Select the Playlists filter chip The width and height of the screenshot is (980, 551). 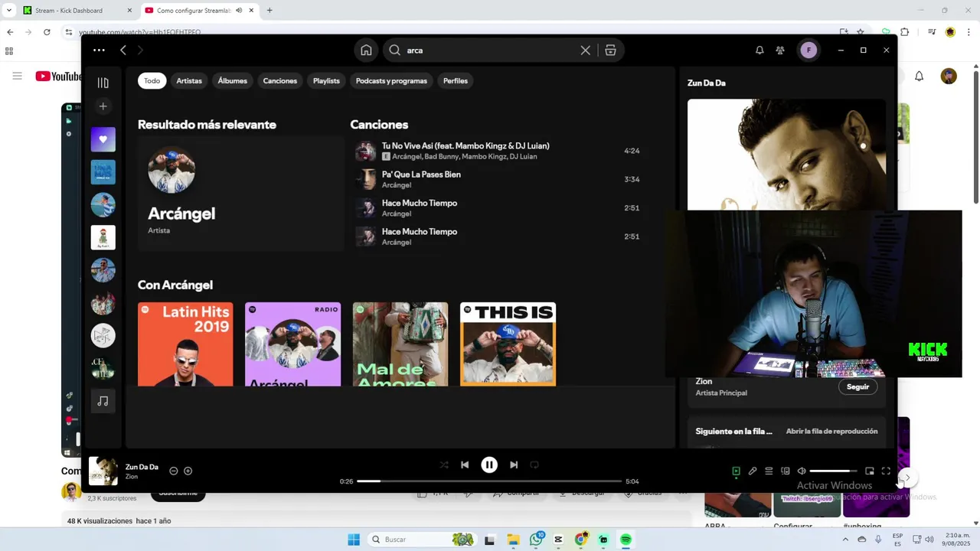pyautogui.click(x=326, y=81)
